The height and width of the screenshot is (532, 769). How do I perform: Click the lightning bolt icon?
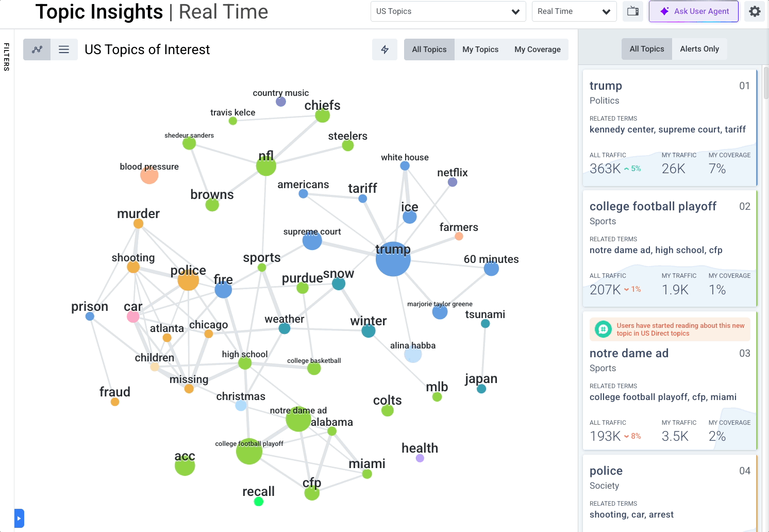[384, 49]
